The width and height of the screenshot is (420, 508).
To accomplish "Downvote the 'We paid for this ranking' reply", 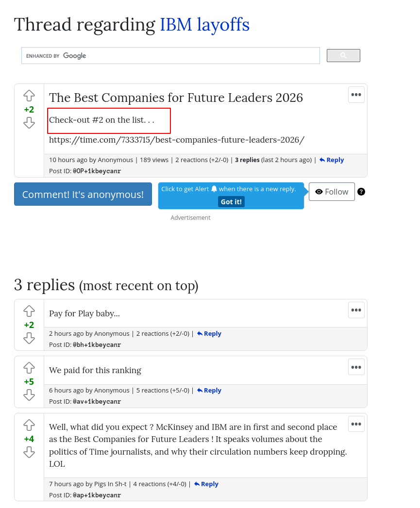I will pos(29,395).
